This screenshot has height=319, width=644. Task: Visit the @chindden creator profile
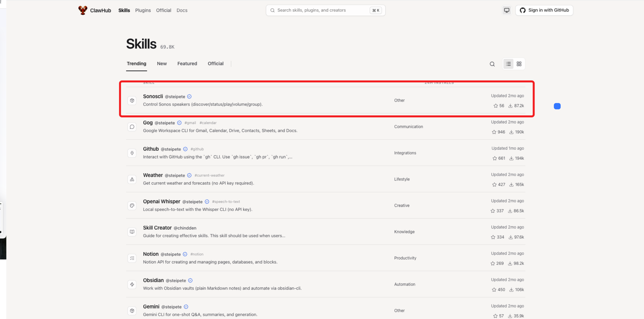(x=185, y=228)
